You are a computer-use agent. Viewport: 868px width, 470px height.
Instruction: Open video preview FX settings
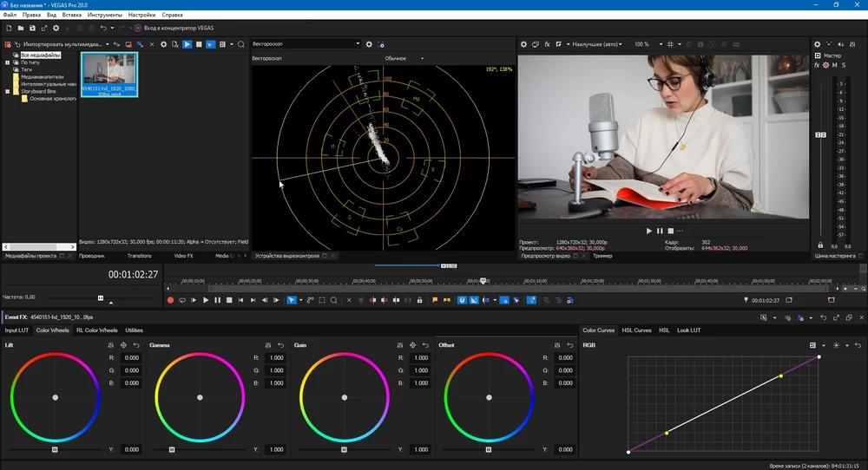[x=547, y=44]
